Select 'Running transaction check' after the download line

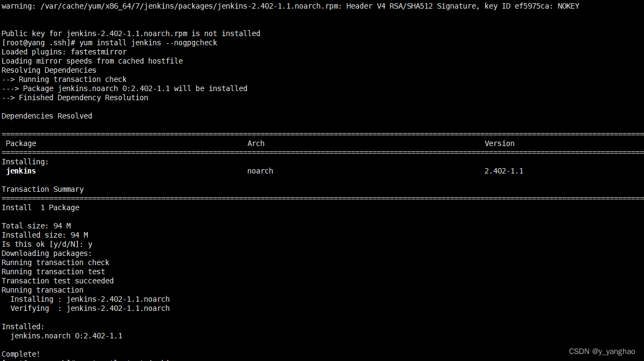click(x=56, y=263)
